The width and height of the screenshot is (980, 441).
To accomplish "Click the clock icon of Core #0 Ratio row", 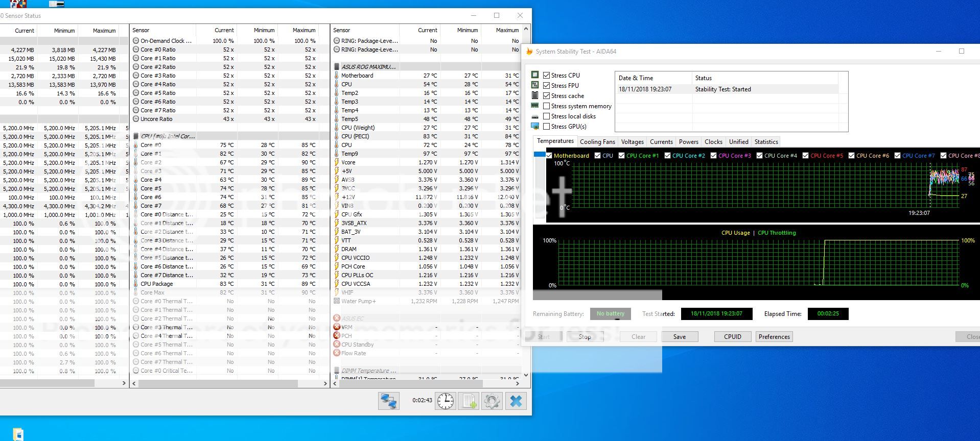I will pyautogui.click(x=136, y=50).
